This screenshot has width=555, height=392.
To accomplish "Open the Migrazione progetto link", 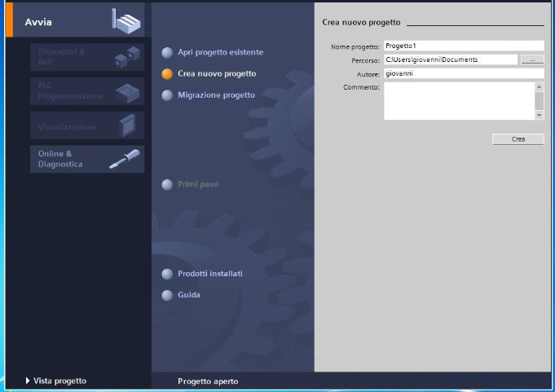I will [216, 95].
